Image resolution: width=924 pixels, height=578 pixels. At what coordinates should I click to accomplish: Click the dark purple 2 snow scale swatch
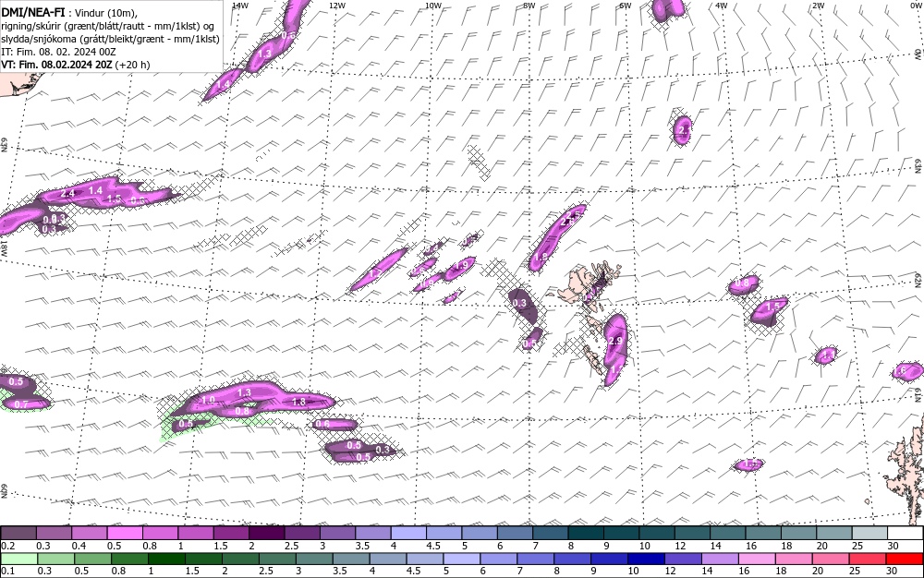pos(267,534)
